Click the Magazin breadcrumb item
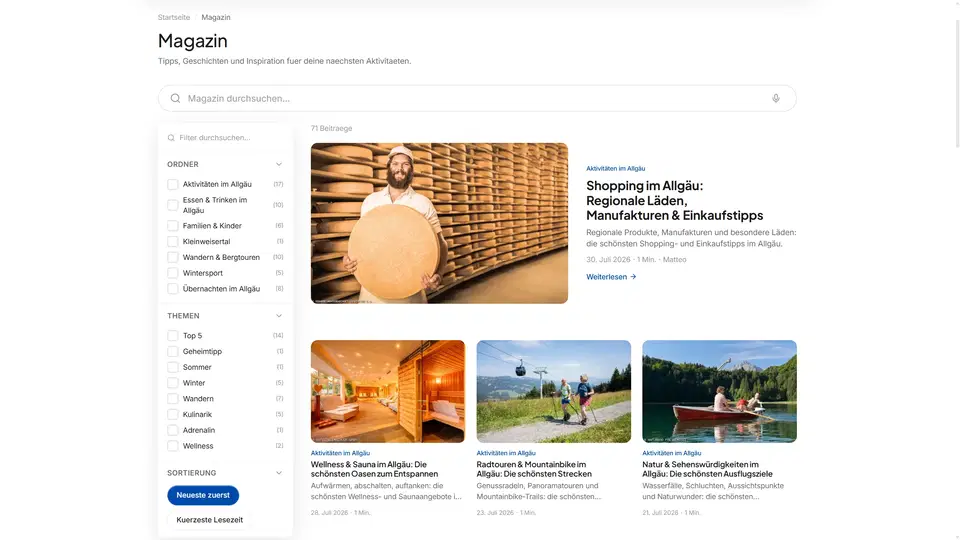Viewport: 960px width, 540px height. pos(216,17)
